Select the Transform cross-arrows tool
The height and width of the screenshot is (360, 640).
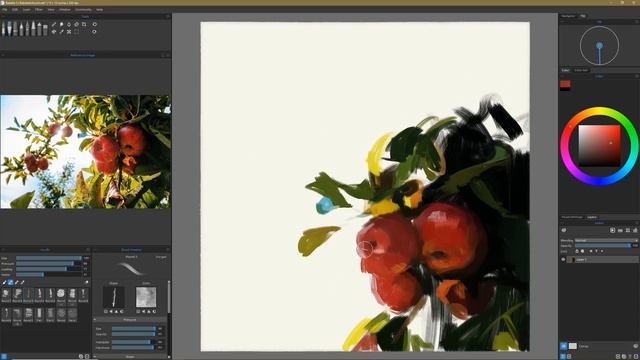(x=69, y=32)
